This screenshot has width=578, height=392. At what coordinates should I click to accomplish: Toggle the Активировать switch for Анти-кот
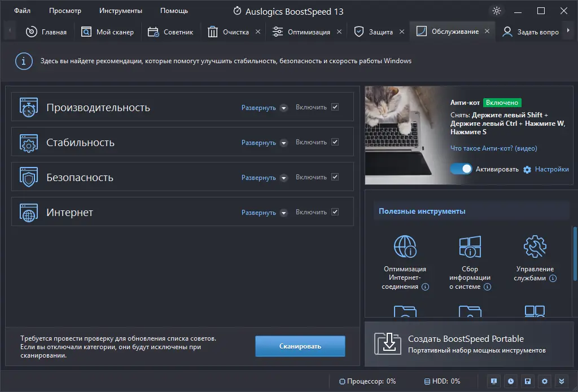461,169
